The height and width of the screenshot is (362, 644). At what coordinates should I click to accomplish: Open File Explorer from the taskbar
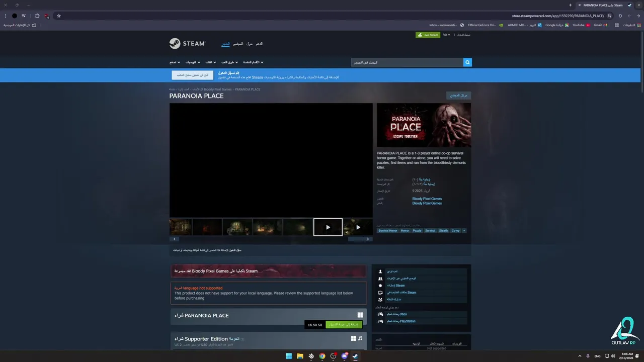coord(300,356)
